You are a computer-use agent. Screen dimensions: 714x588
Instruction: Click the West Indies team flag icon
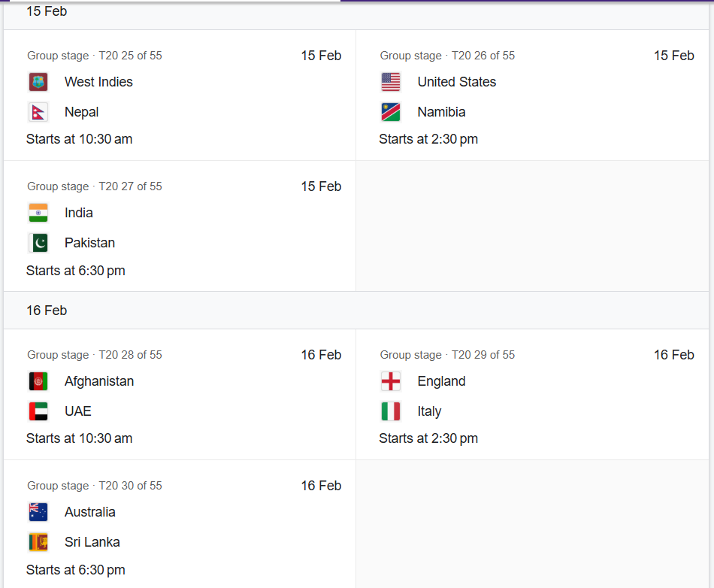click(x=38, y=82)
